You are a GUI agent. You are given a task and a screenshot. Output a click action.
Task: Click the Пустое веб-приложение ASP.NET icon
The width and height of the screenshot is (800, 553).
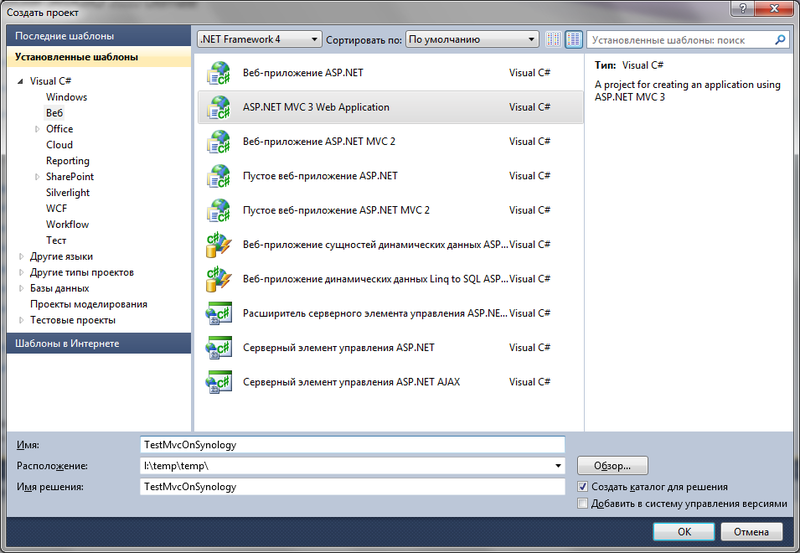point(219,175)
